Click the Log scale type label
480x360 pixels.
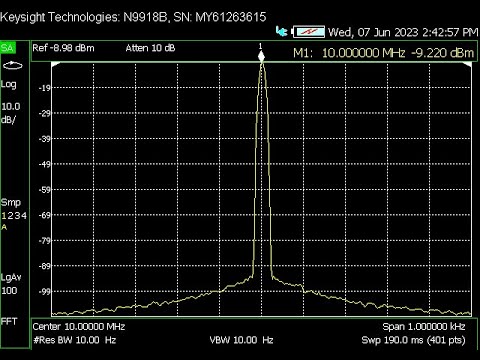click(x=9, y=85)
